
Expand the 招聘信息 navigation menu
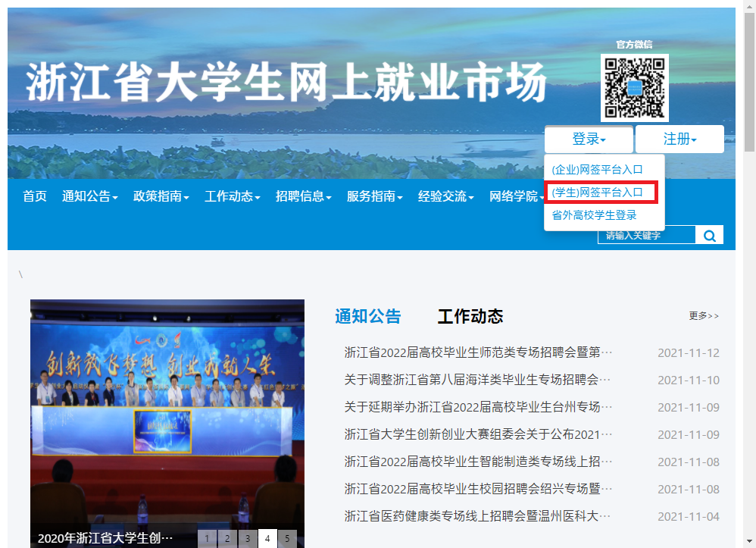click(x=303, y=196)
